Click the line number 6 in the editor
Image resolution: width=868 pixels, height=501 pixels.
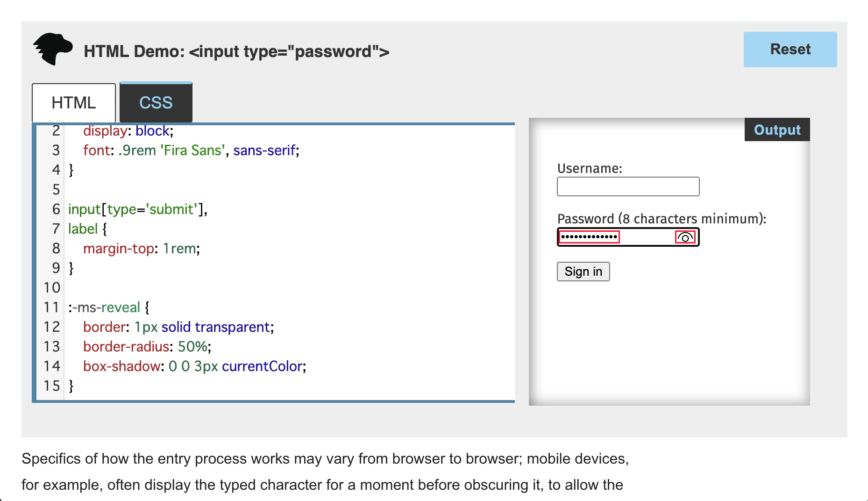[56, 209]
